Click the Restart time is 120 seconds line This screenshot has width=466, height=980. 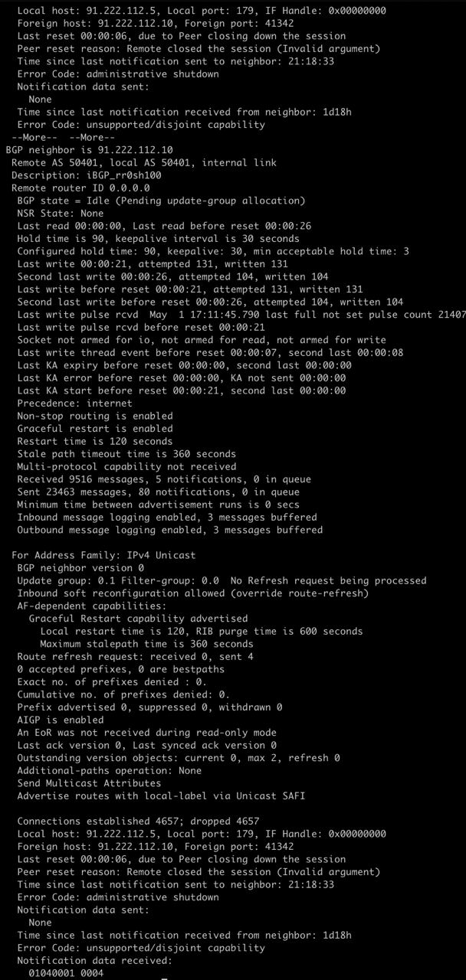(x=95, y=441)
